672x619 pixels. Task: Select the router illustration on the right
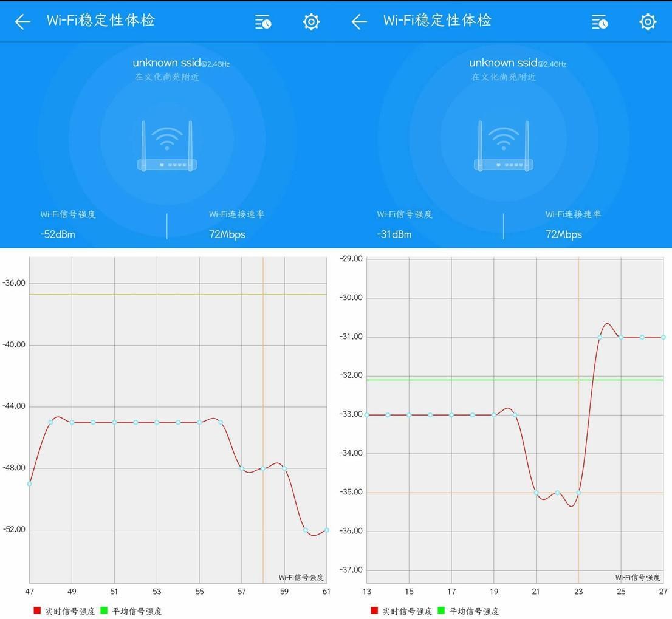504,146
